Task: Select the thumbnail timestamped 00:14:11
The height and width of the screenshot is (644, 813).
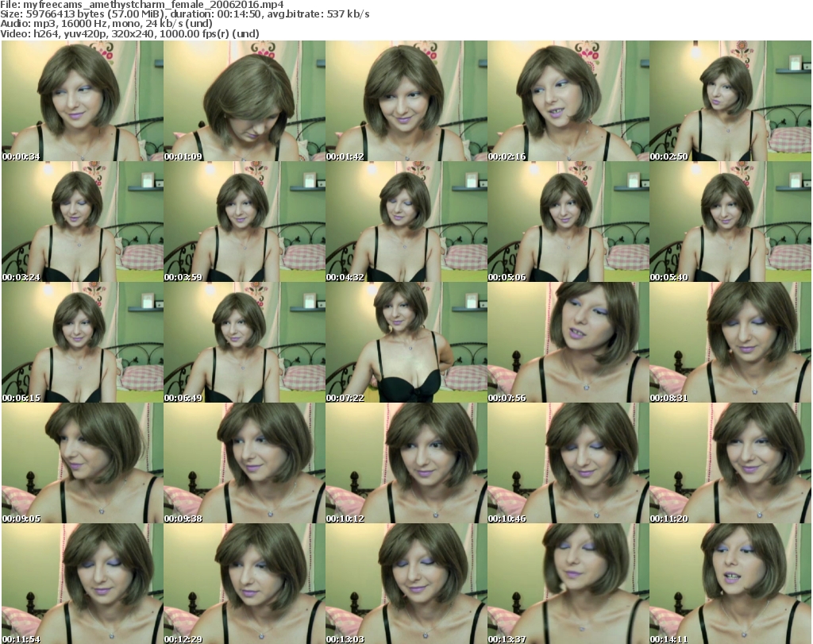Action: (730, 584)
